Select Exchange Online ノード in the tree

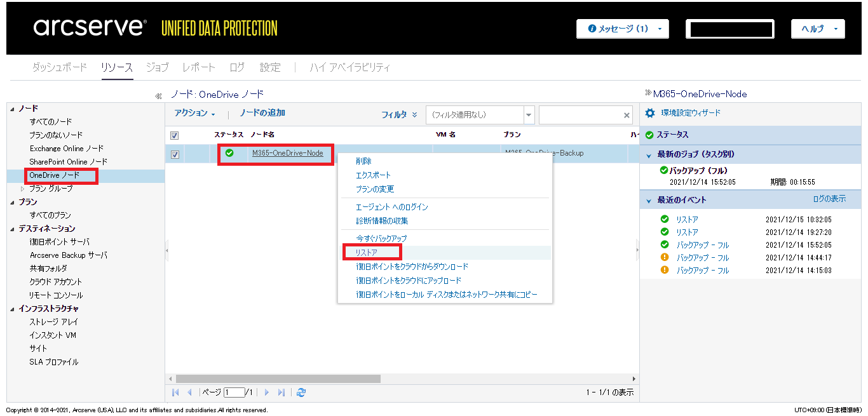[x=67, y=149]
